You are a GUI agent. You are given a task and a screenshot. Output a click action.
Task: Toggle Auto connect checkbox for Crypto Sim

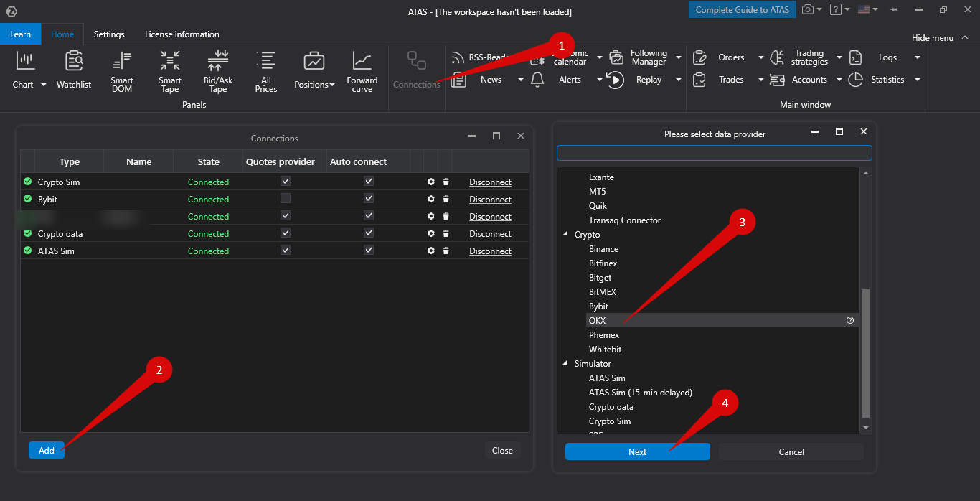[x=369, y=181]
